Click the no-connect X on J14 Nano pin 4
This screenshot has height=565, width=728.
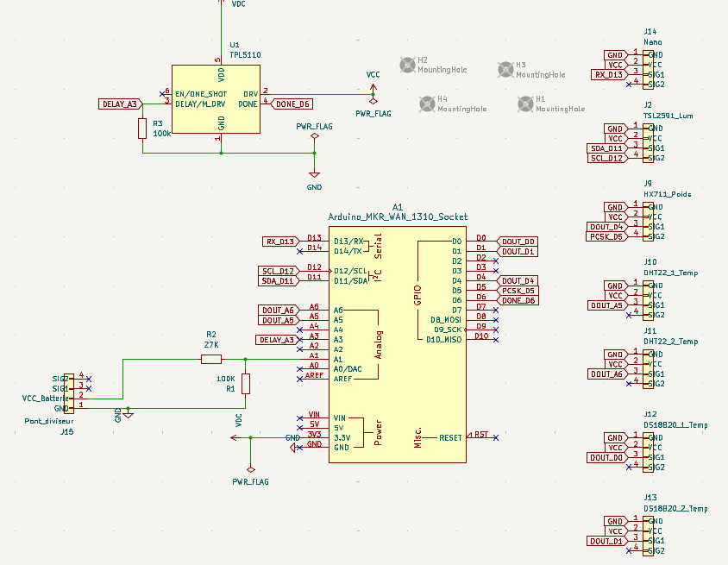tap(629, 85)
